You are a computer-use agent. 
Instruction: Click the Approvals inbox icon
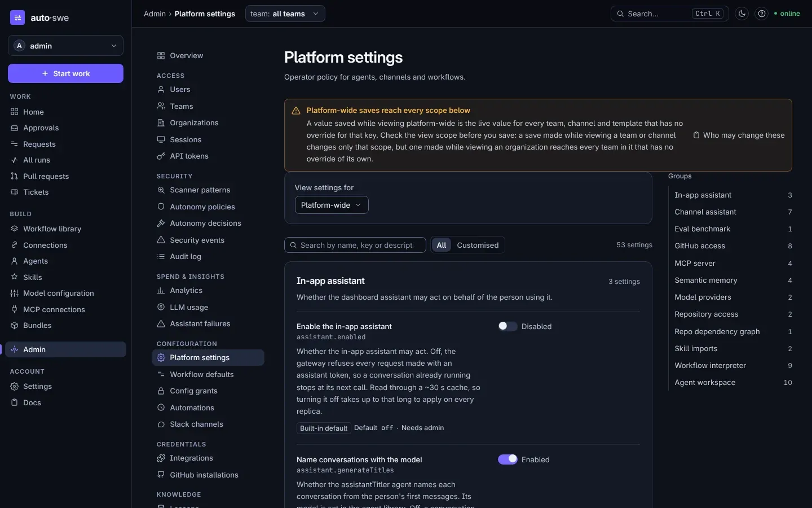[x=14, y=128]
